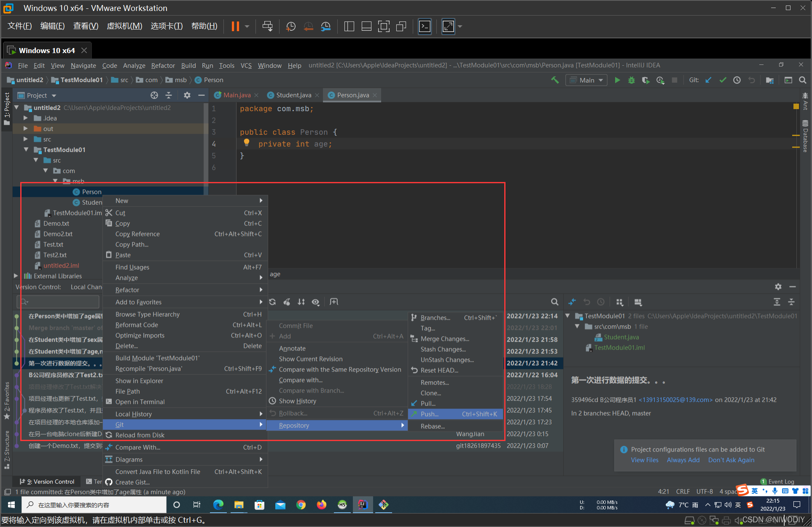812x527 pixels.
Task: Expand the .idea folder
Action: 26,118
